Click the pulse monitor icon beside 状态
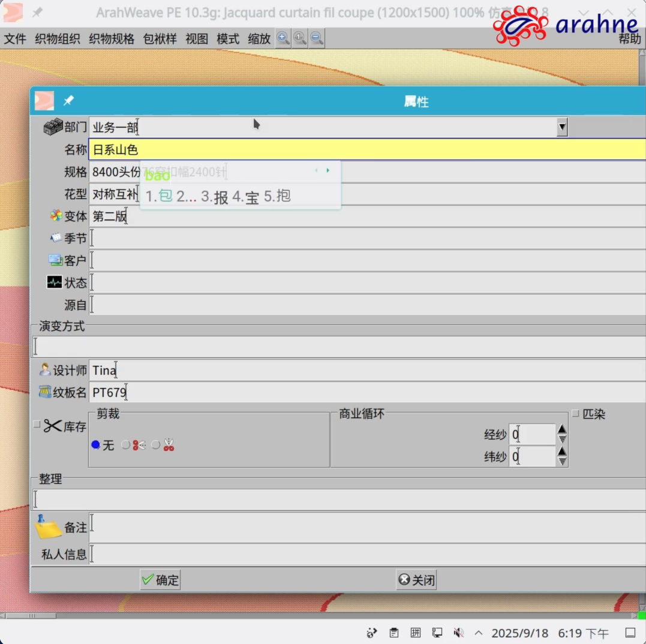 tap(55, 282)
